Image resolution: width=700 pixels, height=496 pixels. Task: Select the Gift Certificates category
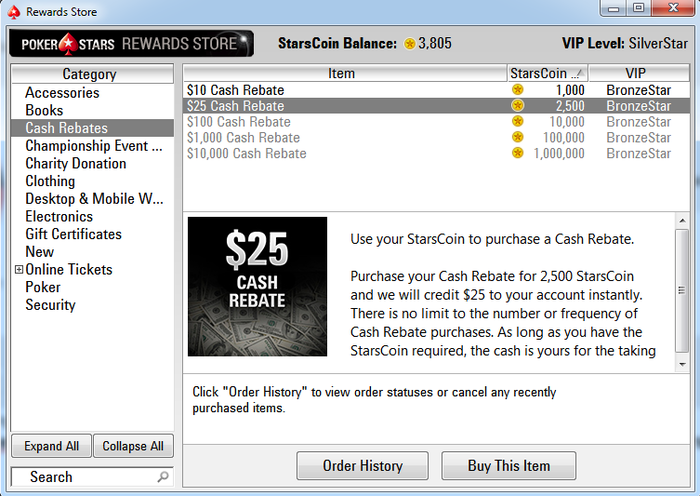(x=74, y=234)
